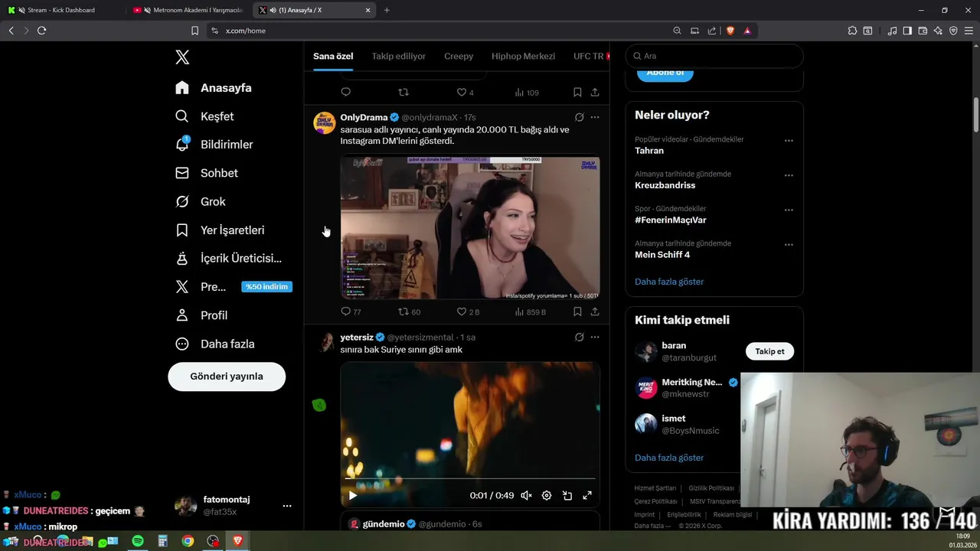Open İçerik Üreticisi page in sidebar
Screen dimensions: 980x551
click(x=228, y=259)
